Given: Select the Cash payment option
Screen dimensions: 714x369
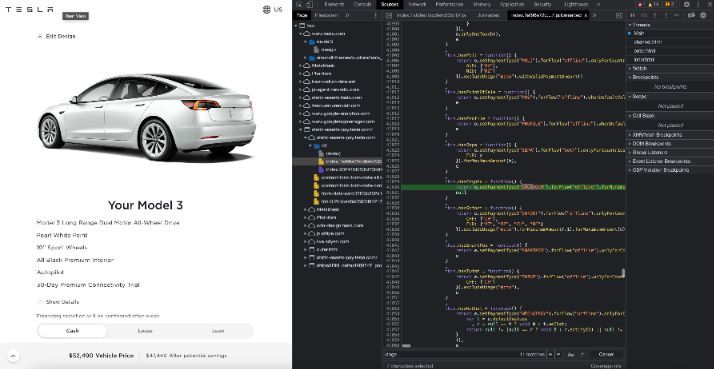Looking at the screenshot, I should tap(72, 331).
